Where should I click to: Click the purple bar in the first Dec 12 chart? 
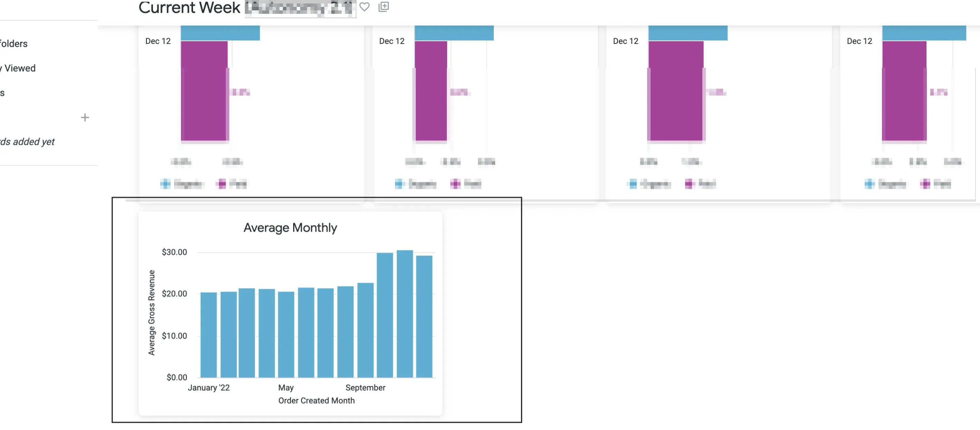coord(204,91)
